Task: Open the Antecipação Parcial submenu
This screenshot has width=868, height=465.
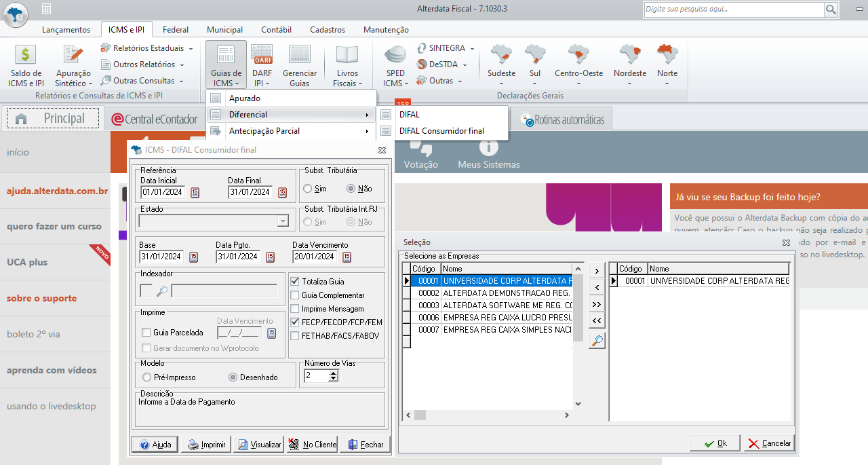Action: (x=291, y=131)
